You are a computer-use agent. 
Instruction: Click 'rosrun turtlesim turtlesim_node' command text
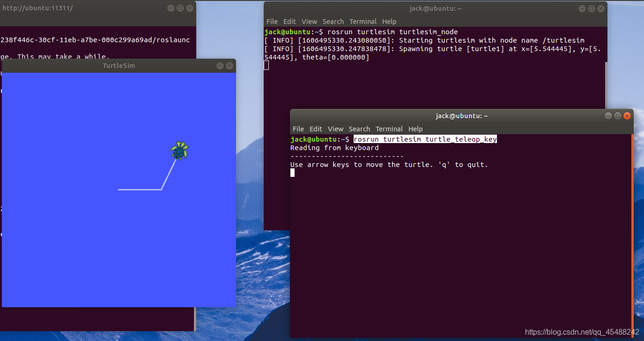pyautogui.click(x=393, y=32)
